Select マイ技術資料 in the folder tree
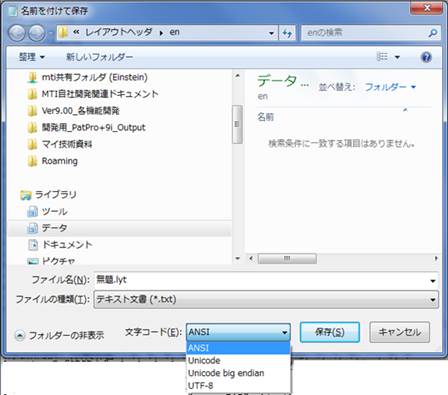The image size is (448, 395). pos(67,144)
